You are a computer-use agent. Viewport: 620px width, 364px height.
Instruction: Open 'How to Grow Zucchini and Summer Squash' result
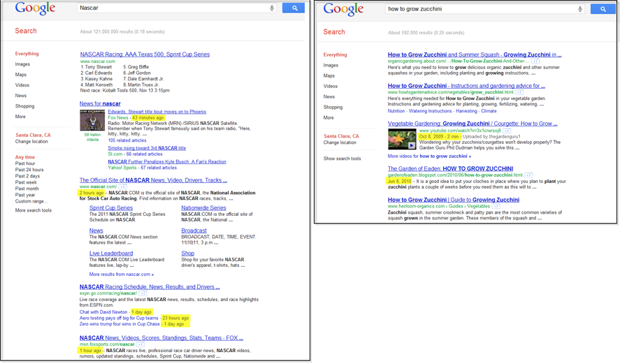[475, 55]
